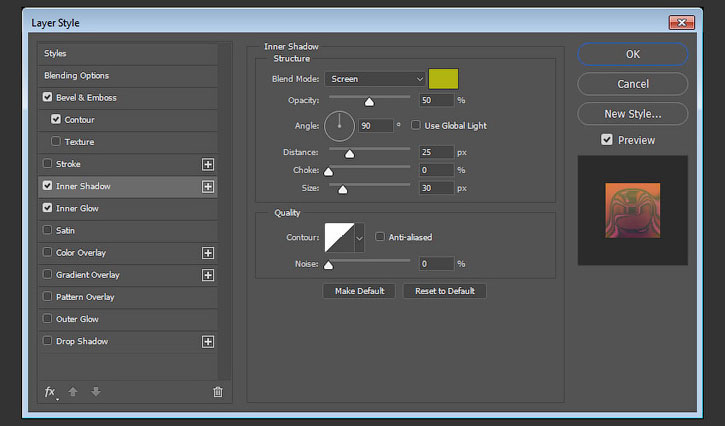Screen dimensions: 725x426
Task: Expand the Contour picker arrow
Action: click(359, 238)
